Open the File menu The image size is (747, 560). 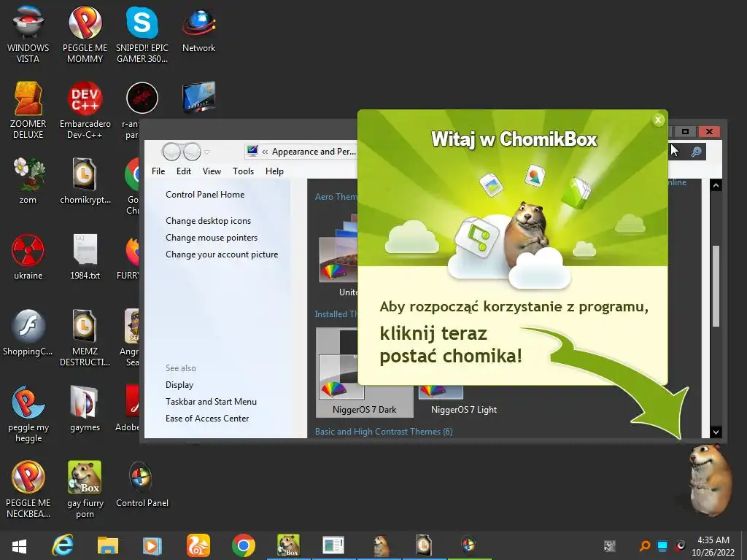tap(158, 171)
